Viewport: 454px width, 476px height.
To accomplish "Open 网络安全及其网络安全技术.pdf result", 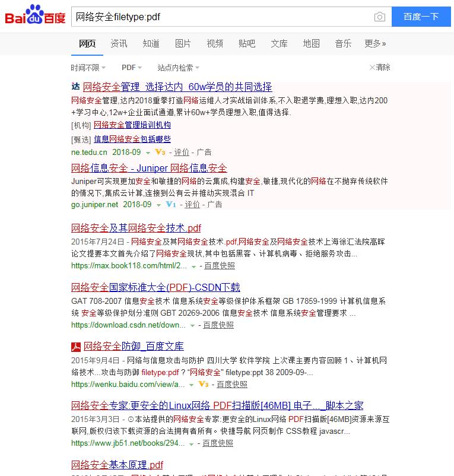I will coord(136,228).
